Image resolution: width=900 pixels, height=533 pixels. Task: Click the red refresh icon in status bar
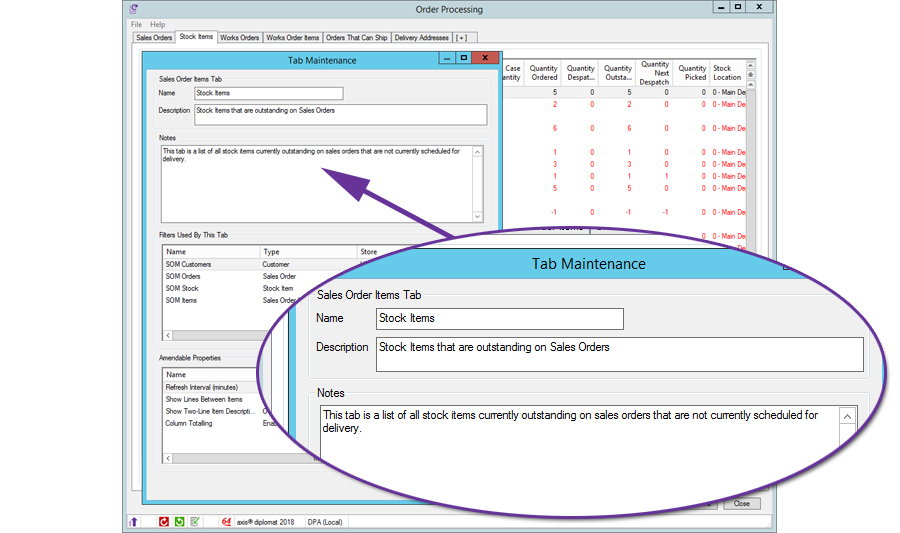click(164, 522)
